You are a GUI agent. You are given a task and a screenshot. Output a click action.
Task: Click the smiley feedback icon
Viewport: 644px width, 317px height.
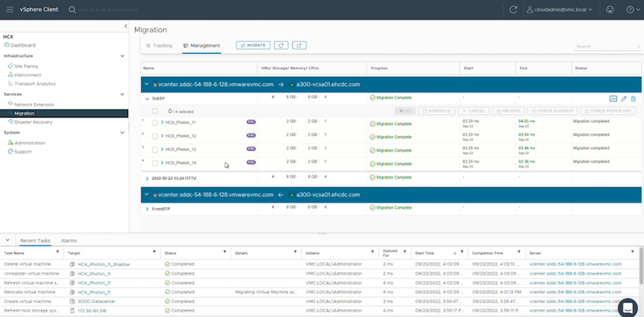609,10
